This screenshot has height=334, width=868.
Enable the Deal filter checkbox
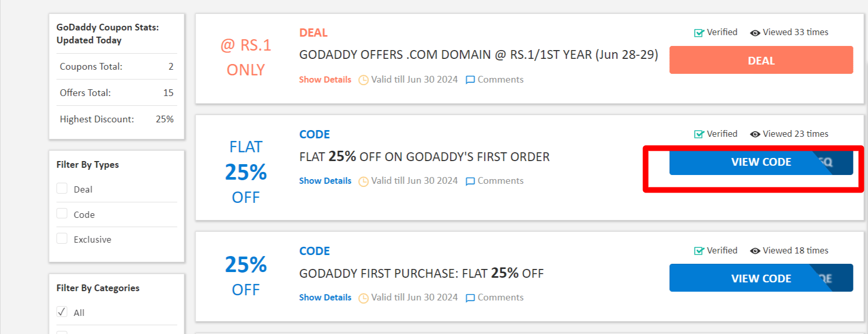[62, 188]
